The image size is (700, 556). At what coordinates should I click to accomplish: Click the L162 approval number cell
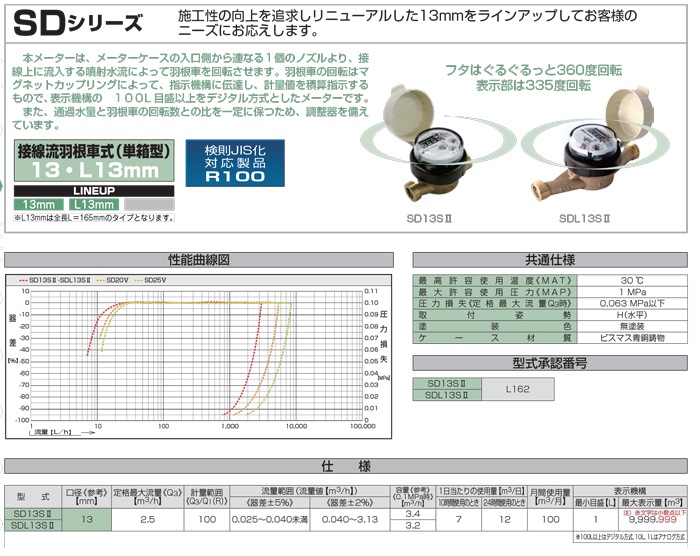click(518, 389)
